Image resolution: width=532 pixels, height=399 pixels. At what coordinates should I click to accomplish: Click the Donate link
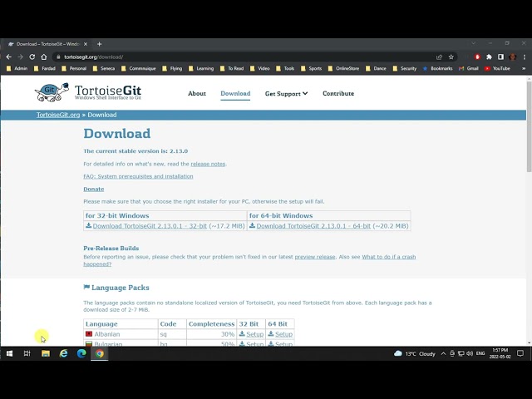pyautogui.click(x=94, y=189)
